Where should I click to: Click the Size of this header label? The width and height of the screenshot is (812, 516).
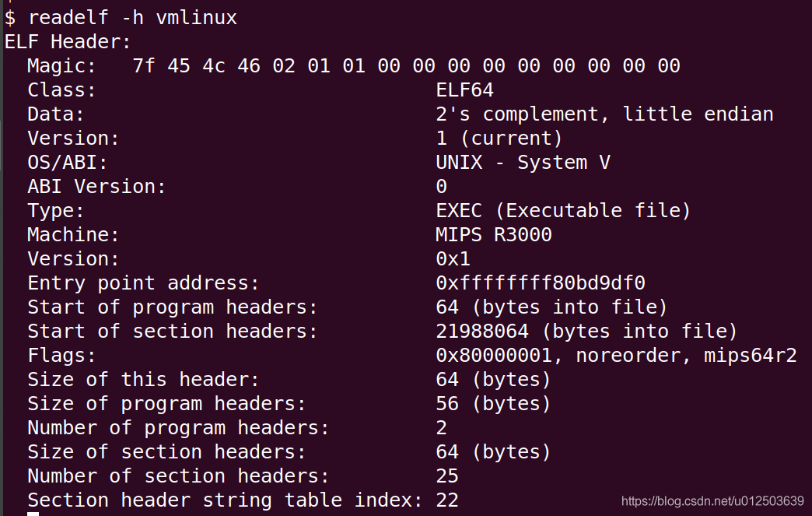[143, 380]
